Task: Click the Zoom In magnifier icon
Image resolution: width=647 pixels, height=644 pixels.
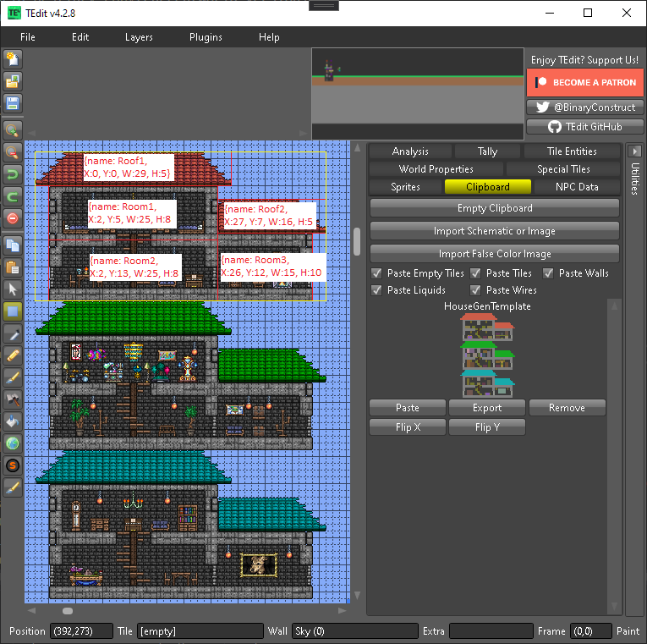Action: pyautogui.click(x=13, y=130)
